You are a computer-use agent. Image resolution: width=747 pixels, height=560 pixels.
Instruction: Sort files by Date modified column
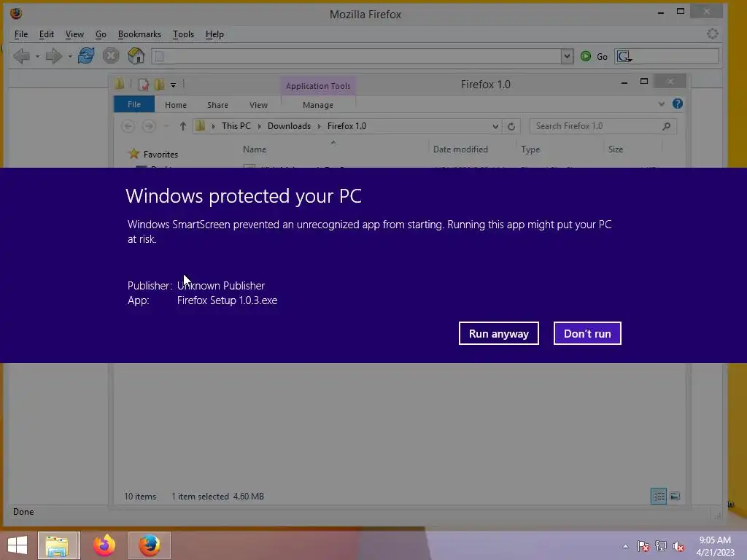[x=460, y=149]
